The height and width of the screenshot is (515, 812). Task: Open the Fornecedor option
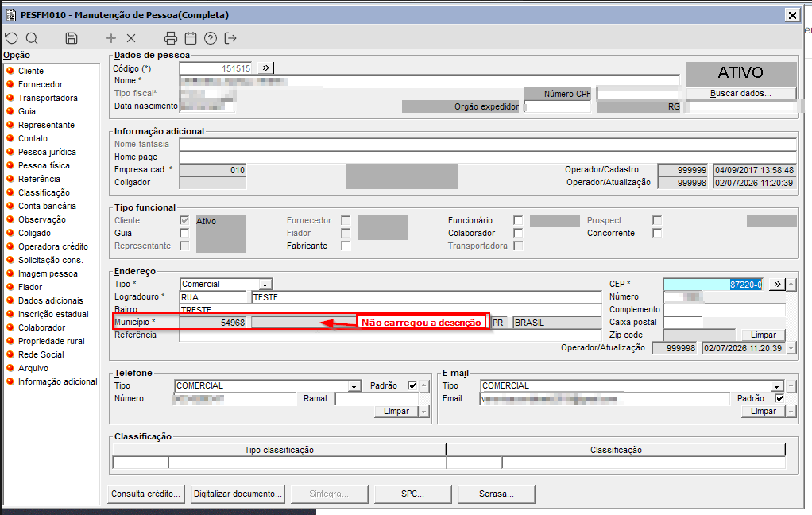click(x=41, y=84)
